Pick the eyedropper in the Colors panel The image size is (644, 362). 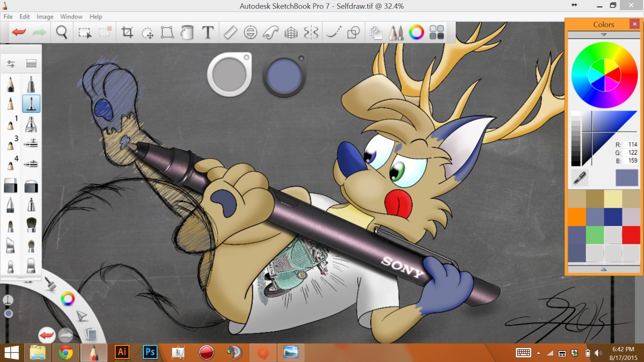point(580,177)
